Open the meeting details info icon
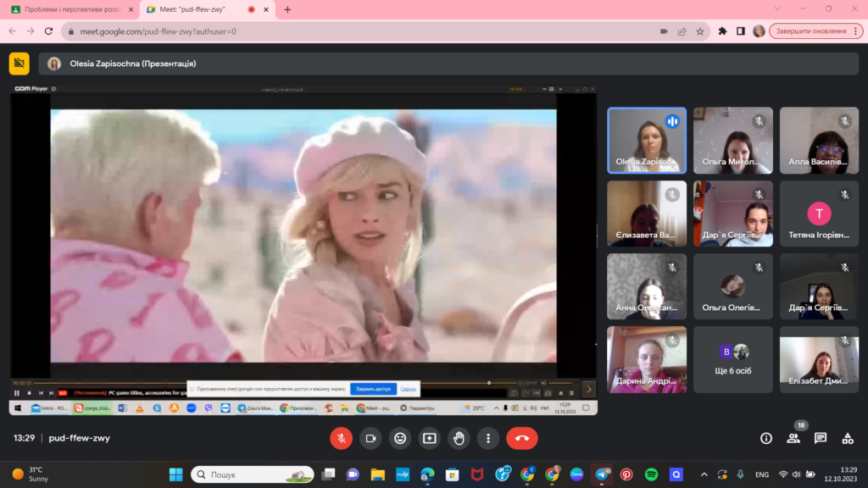868x488 pixels. (x=766, y=438)
